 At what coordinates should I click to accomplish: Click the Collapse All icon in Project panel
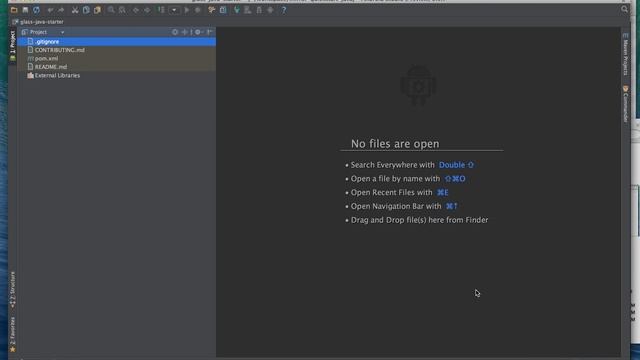click(x=186, y=32)
